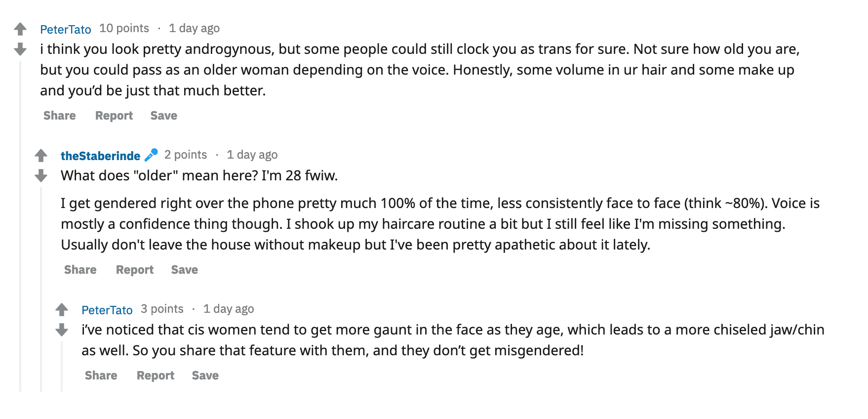Downvote theStaberinde's comment

[41, 175]
